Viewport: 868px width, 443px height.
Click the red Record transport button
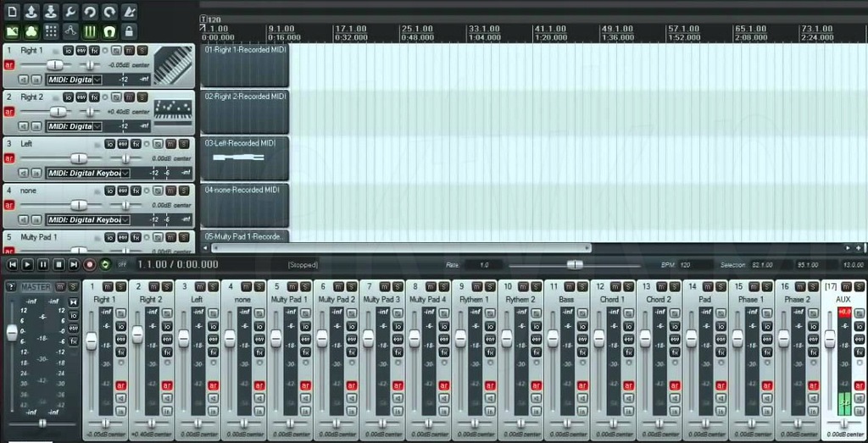point(90,265)
